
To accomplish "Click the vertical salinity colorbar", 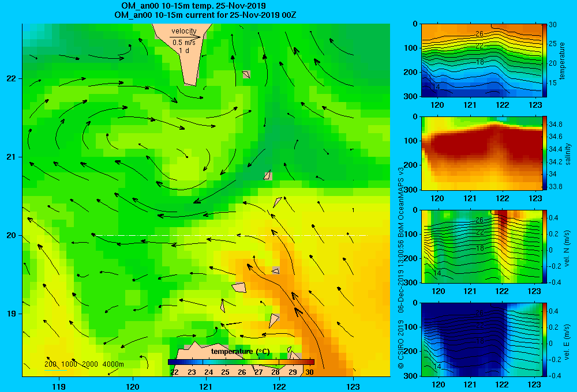I will tap(545, 153).
